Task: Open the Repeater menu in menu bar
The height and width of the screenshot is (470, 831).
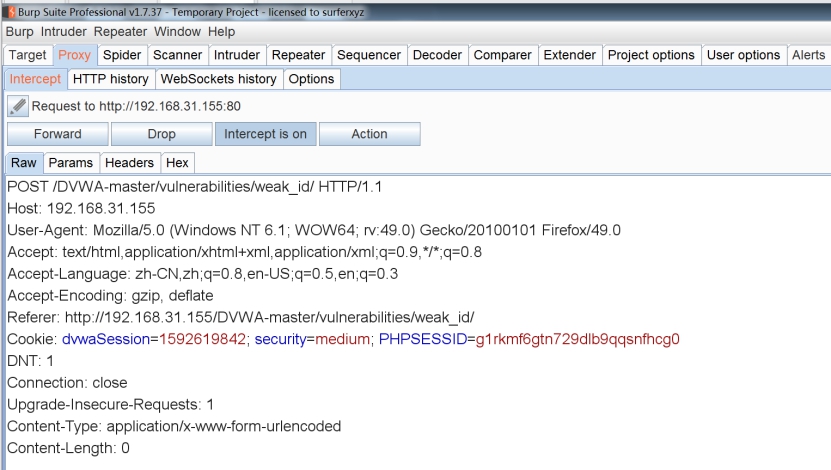Action: point(120,32)
